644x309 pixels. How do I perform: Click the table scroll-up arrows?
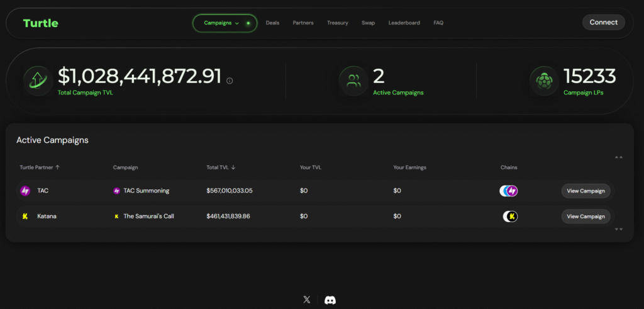tap(619, 157)
